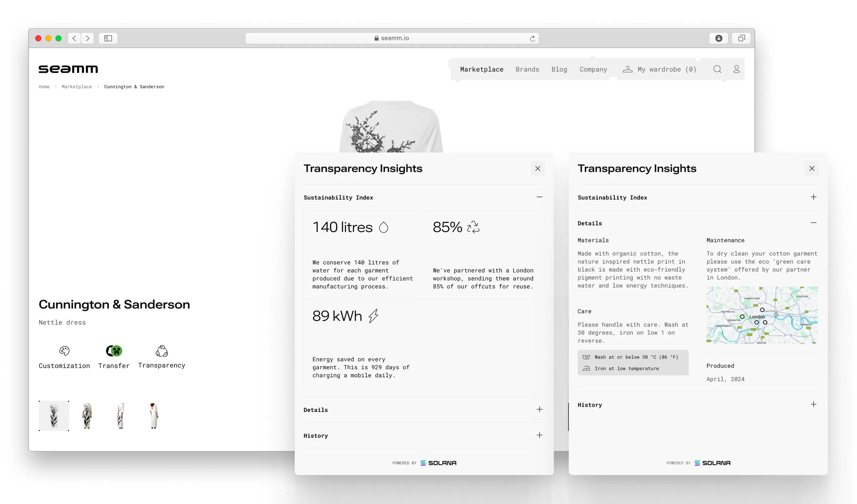Click the energy savings lightning bolt icon
Image resolution: width=857 pixels, height=504 pixels.
point(373,316)
